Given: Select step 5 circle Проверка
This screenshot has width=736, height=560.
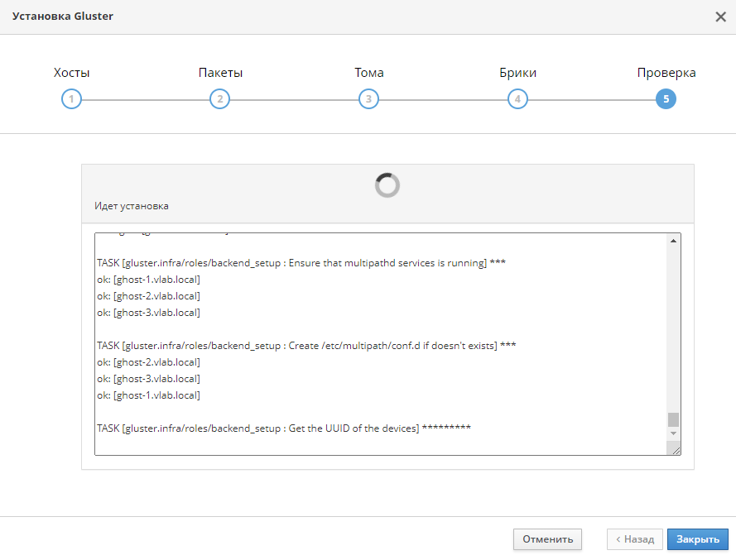Looking at the screenshot, I should tap(666, 99).
